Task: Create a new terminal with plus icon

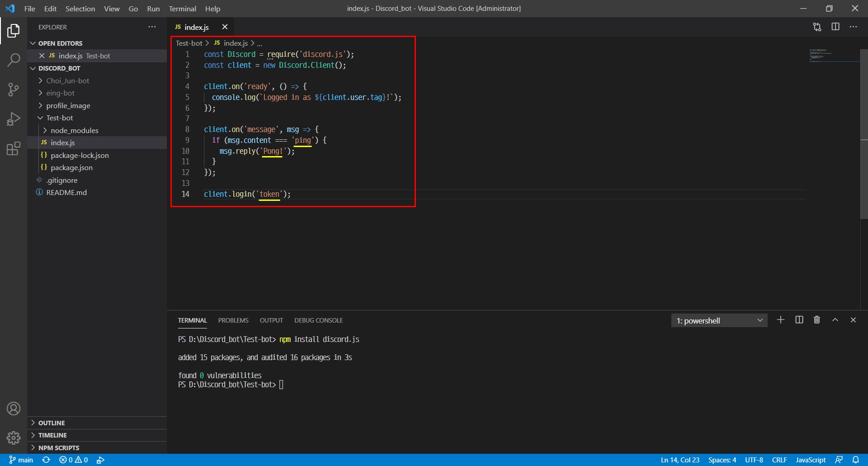Action: (780, 320)
